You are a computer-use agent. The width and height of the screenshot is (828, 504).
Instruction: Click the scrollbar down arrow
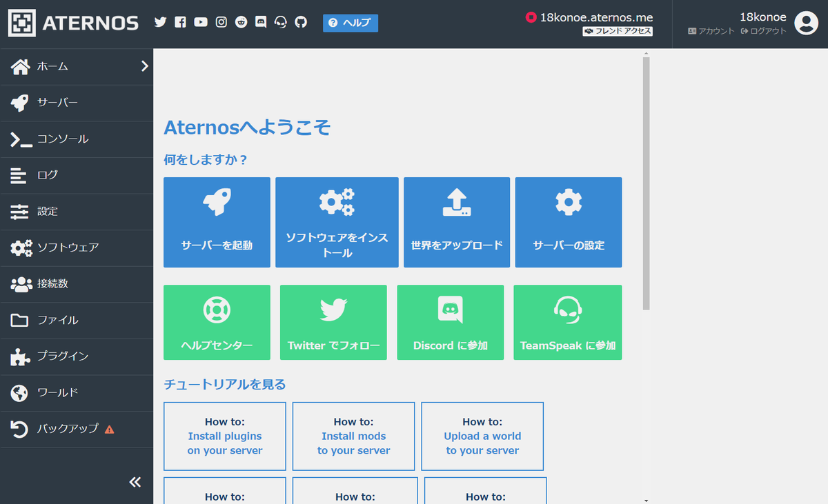click(x=647, y=500)
